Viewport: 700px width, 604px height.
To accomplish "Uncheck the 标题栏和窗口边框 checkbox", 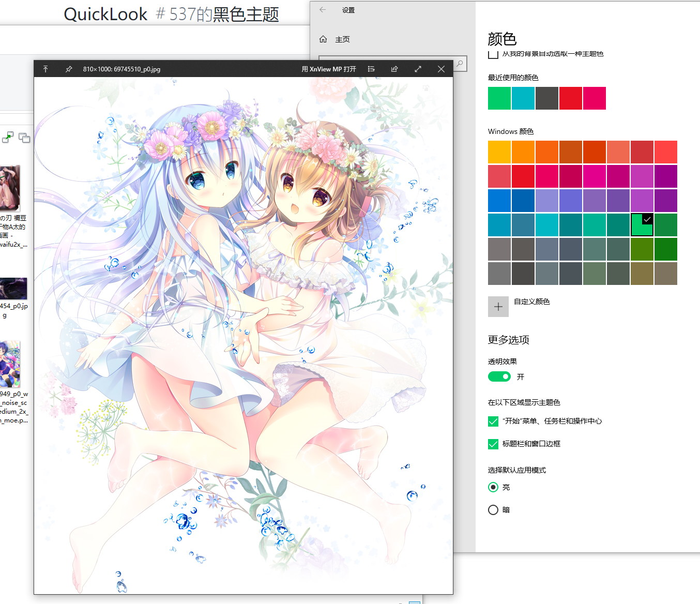I will tap(493, 444).
